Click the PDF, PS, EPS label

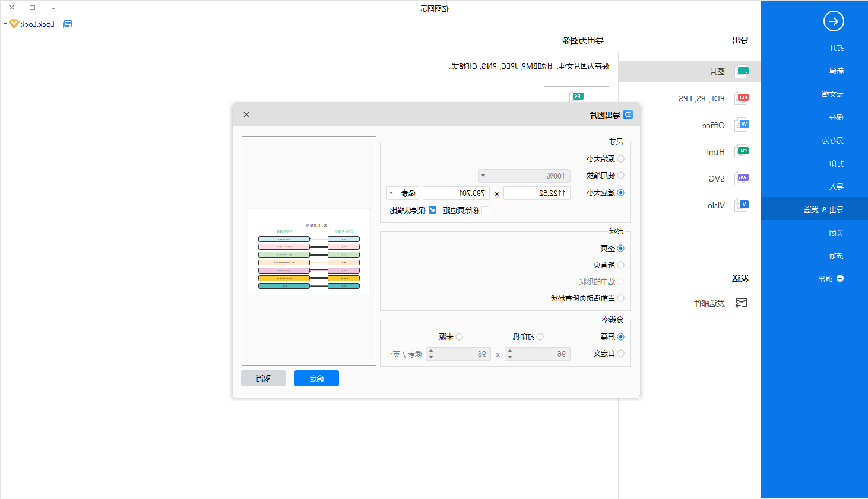[702, 98]
